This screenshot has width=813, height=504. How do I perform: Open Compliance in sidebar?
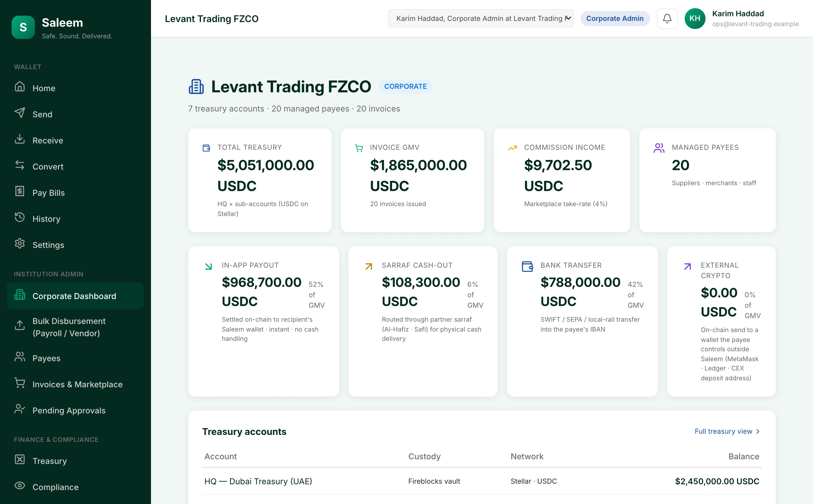(x=75, y=487)
